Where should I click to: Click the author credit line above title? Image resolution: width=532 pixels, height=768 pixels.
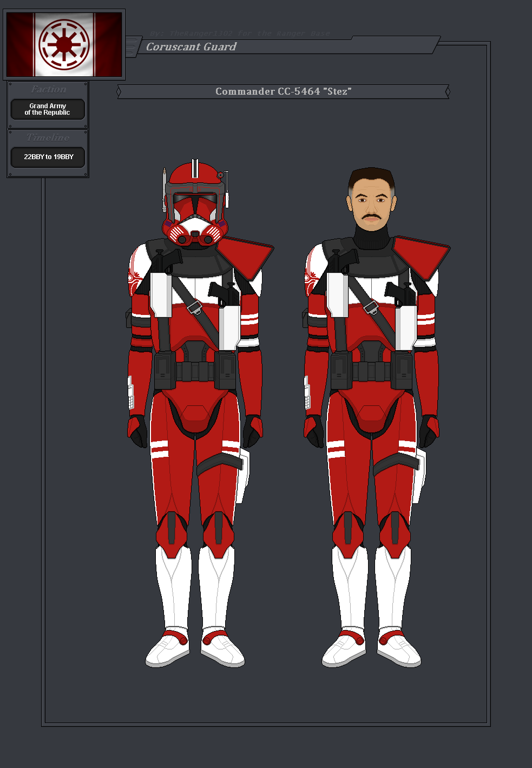[x=240, y=33]
